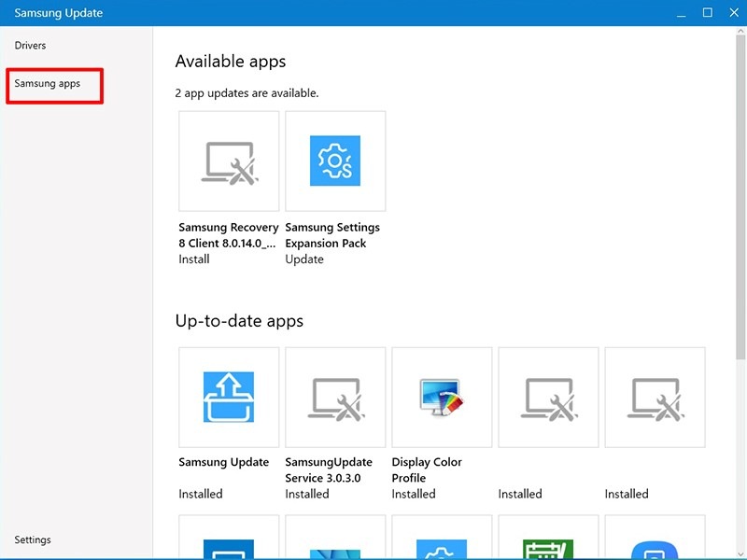Image resolution: width=747 pixels, height=560 pixels.
Task: Click the Samsung Recovery 8 Client name text
Action: tap(228, 235)
